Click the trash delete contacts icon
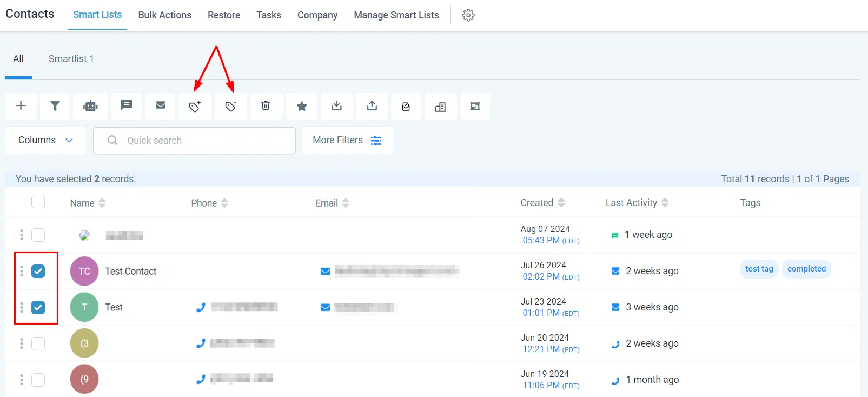Image resolution: width=868 pixels, height=397 pixels. point(266,106)
